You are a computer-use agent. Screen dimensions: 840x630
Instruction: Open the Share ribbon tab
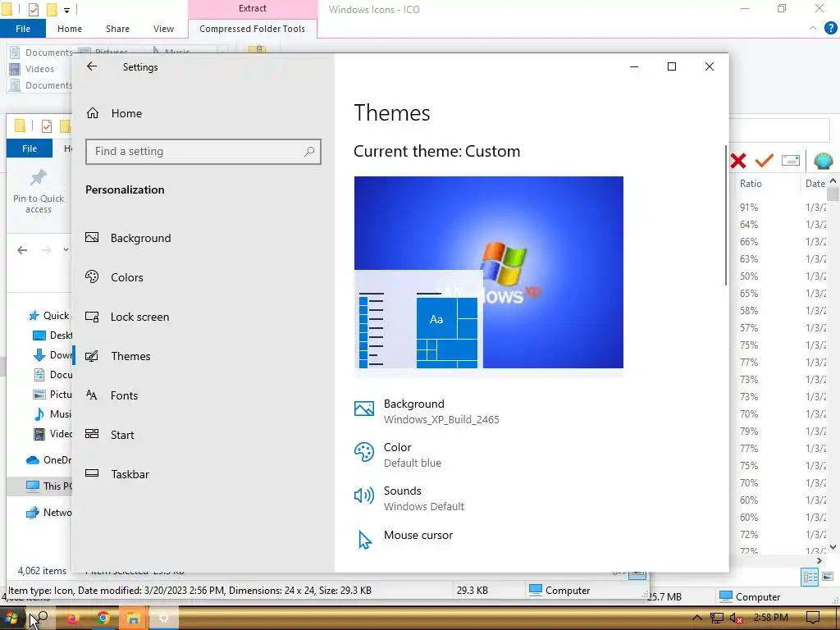coord(117,29)
